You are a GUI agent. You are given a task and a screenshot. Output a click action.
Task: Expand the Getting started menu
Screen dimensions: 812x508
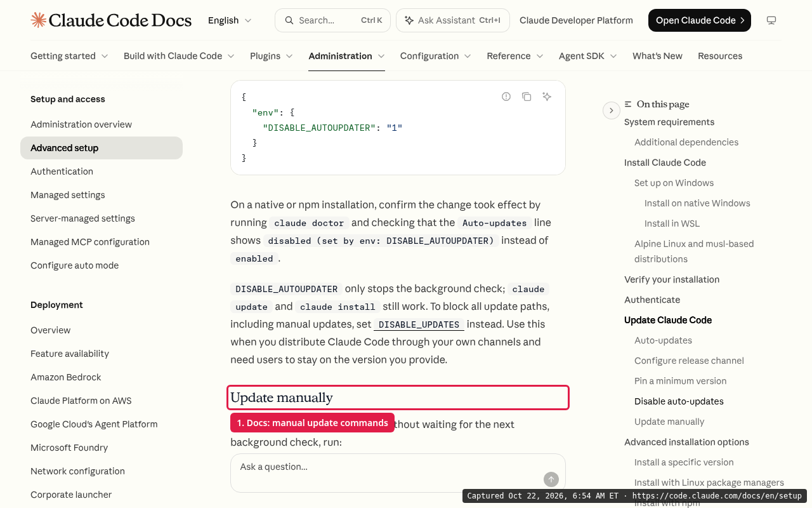point(69,56)
